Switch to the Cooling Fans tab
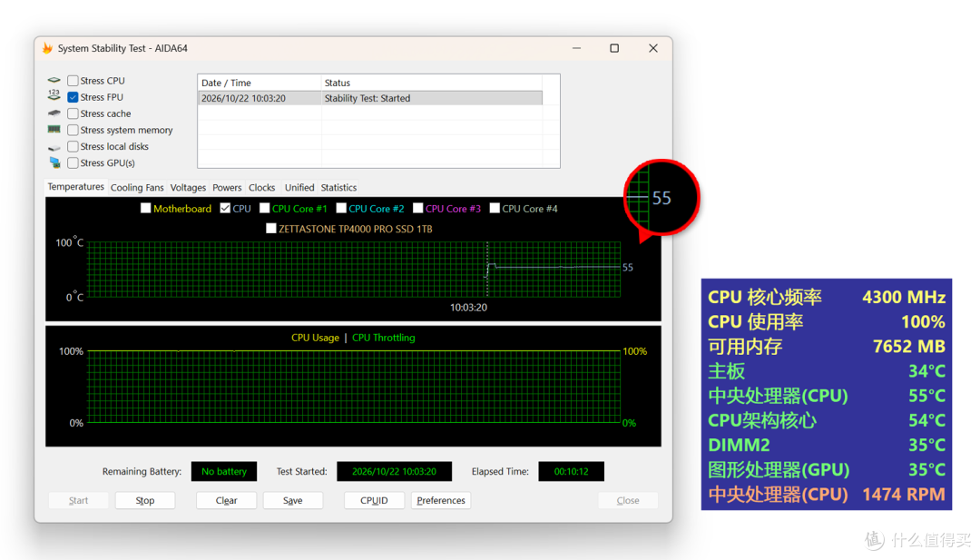The image size is (980, 560). tap(137, 188)
